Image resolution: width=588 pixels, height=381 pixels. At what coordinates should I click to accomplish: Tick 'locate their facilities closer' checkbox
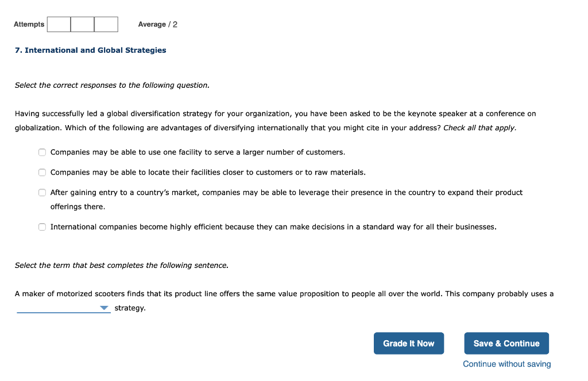pos(42,172)
